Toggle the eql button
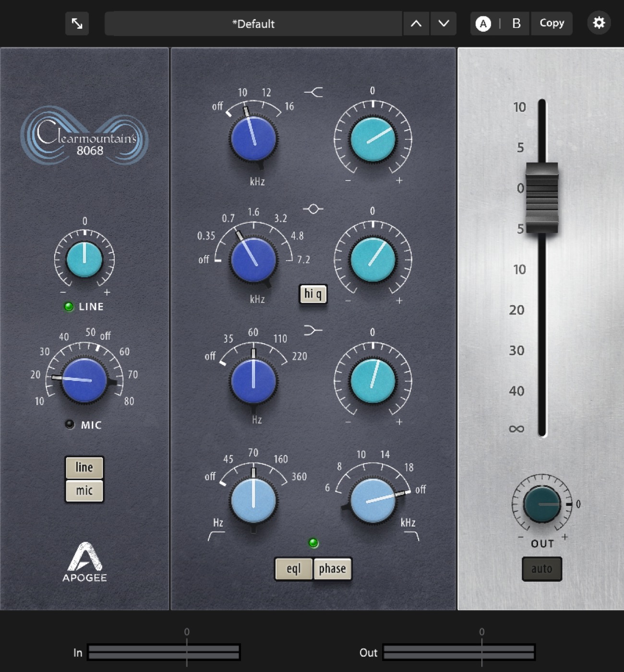This screenshot has height=672, width=624. [x=294, y=569]
